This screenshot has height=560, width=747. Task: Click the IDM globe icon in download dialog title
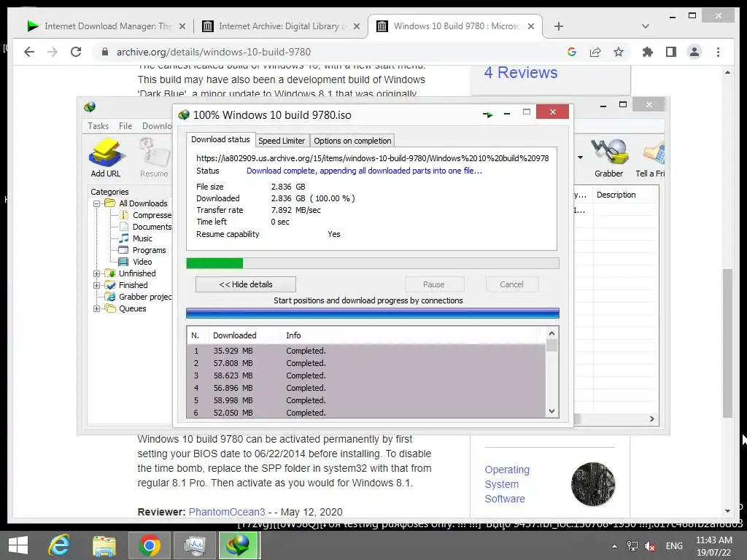[x=183, y=114]
